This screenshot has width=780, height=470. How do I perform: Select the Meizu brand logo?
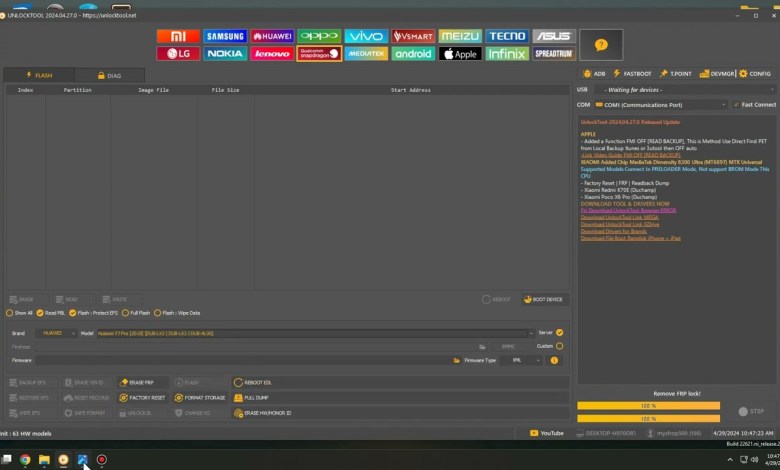pyautogui.click(x=460, y=36)
